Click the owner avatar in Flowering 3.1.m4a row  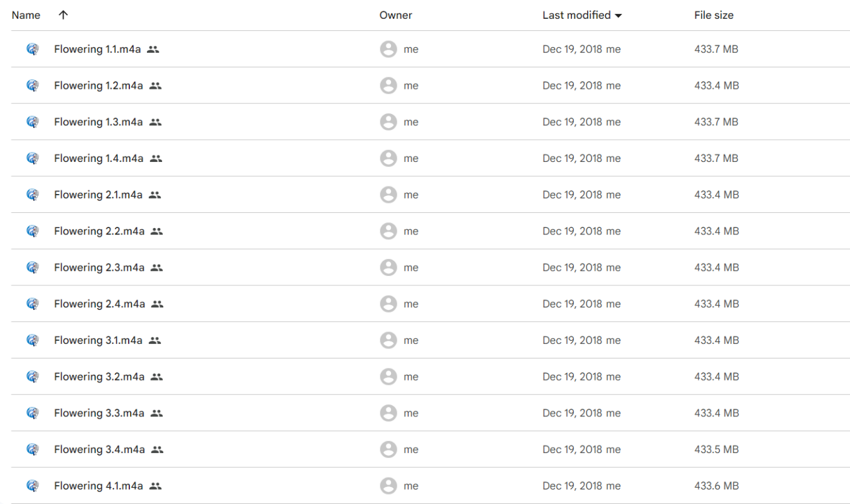click(388, 340)
